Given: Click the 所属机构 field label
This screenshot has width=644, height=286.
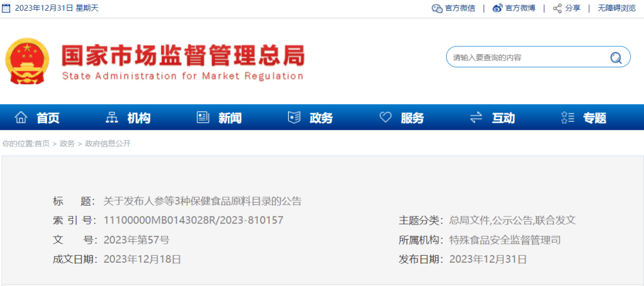Looking at the screenshot, I should (x=421, y=240).
